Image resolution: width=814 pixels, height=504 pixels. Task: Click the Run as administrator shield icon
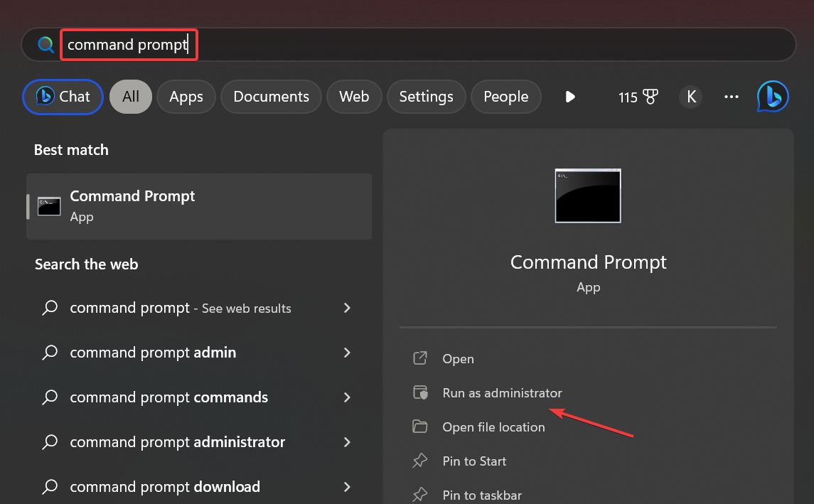(420, 392)
